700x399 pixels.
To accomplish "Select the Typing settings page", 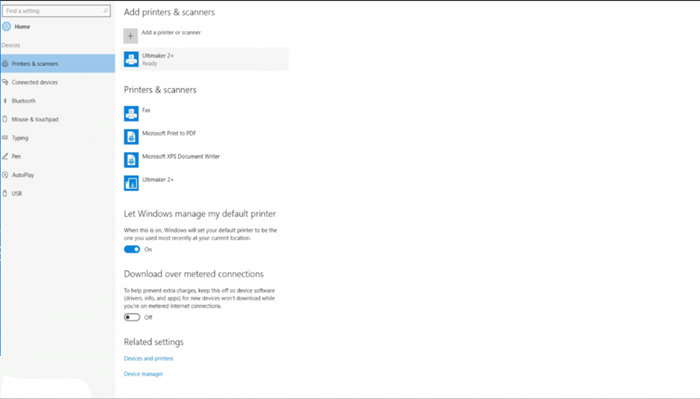I will pyautogui.click(x=58, y=138).
